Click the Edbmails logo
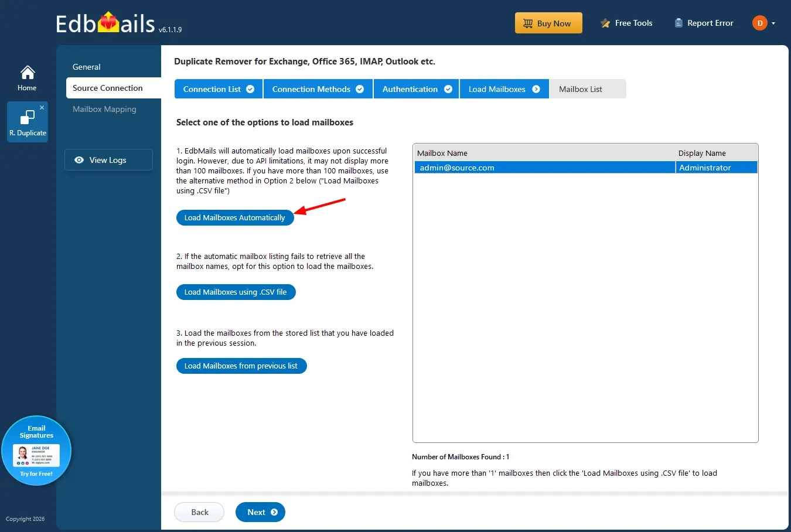791x532 pixels. point(105,23)
